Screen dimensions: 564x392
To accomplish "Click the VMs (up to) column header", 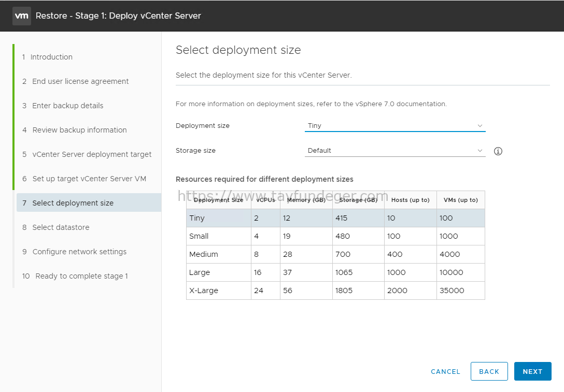I will (x=461, y=200).
